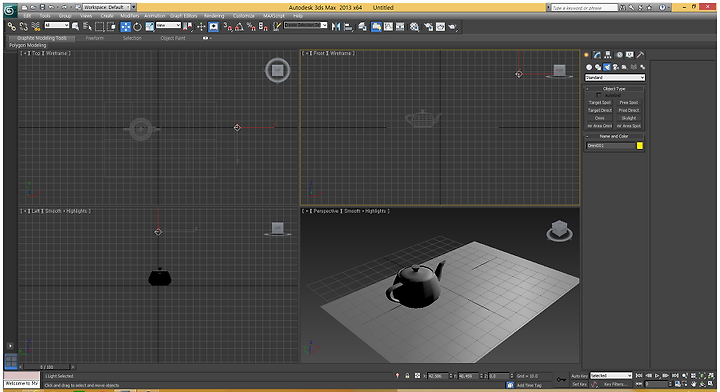Click the Align tool icon
Viewport: 720px width, 392px height.
348,27
